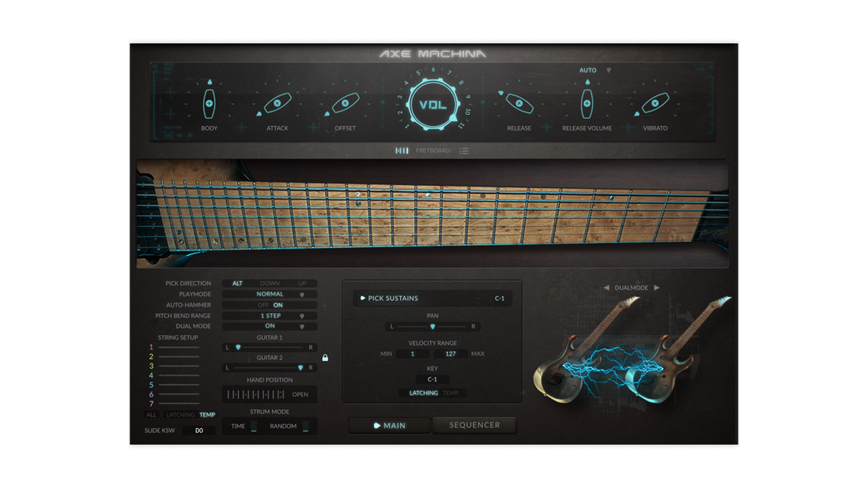This screenshot has height=488, width=868.
Task: Click the Release knob
Action: tap(519, 104)
